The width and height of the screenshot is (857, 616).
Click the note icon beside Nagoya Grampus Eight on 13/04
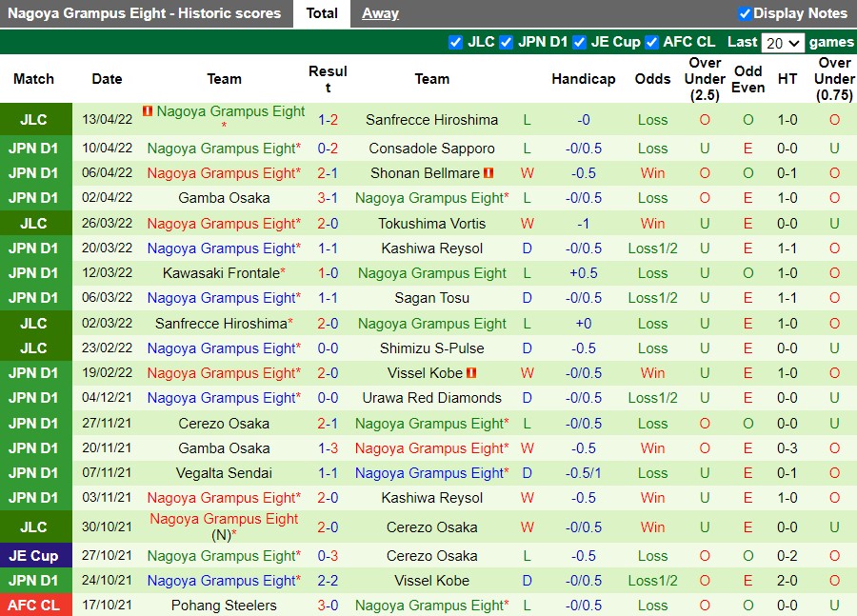point(148,111)
